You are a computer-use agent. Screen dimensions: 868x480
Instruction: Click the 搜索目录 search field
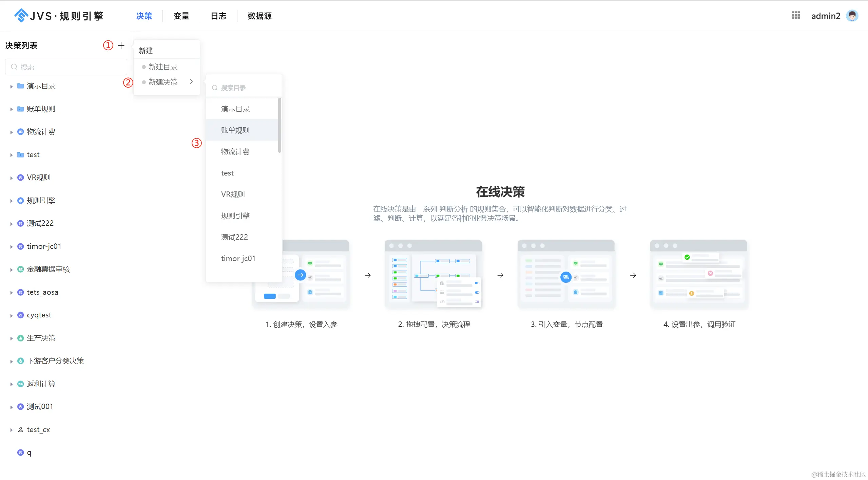[244, 88]
